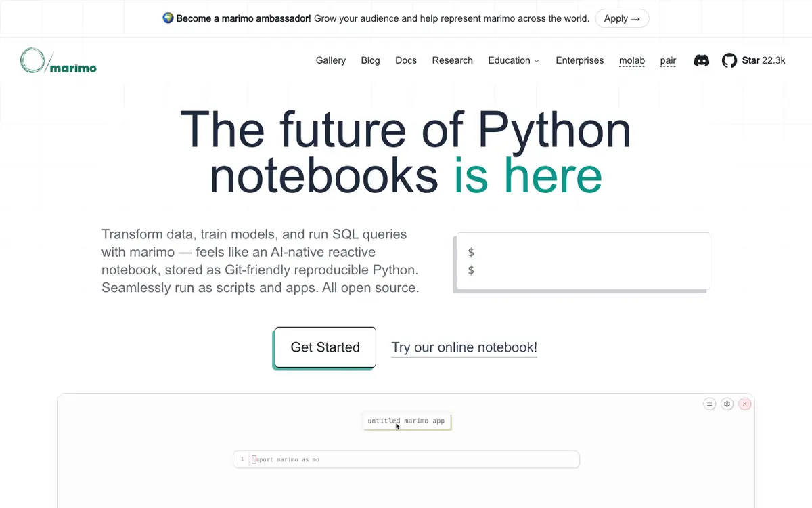Open the Discord icon link
Viewport: 812px width, 508px height.
(702, 61)
